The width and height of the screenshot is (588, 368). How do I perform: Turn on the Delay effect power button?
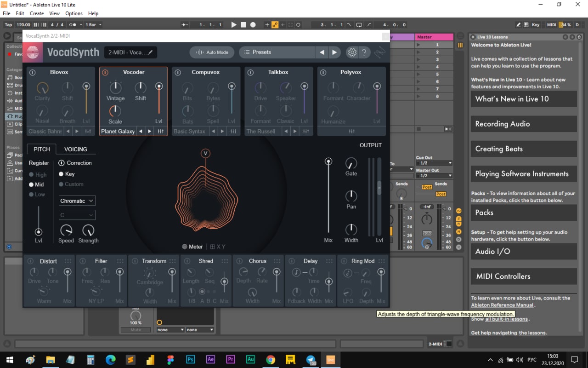coord(292,261)
